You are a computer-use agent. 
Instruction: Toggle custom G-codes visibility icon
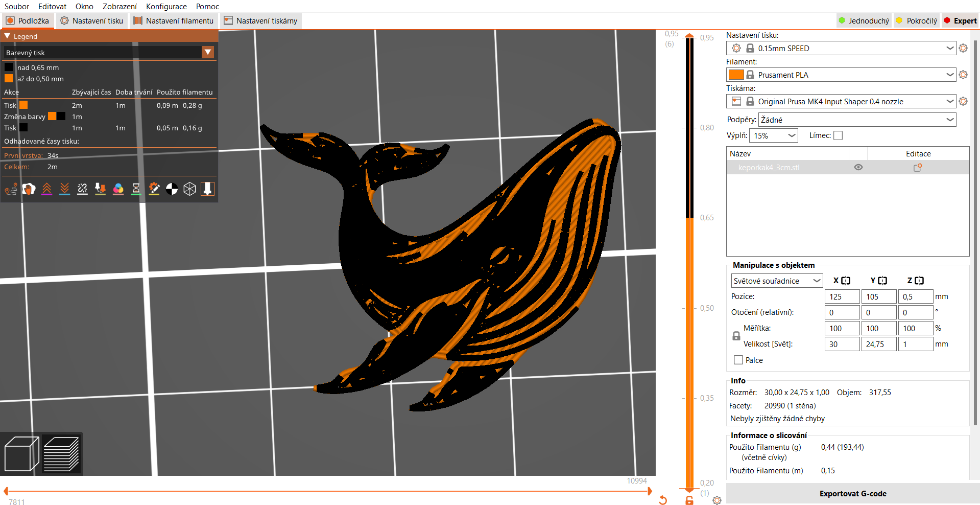[x=154, y=189]
